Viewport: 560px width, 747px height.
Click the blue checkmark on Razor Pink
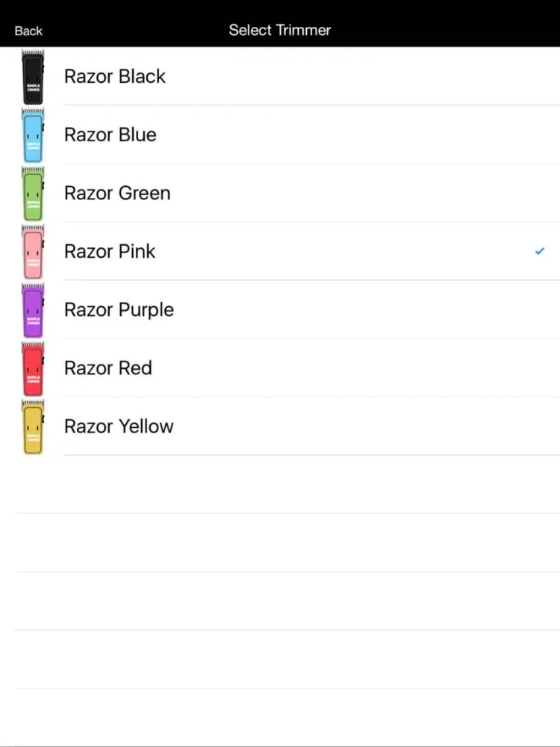coord(540,252)
